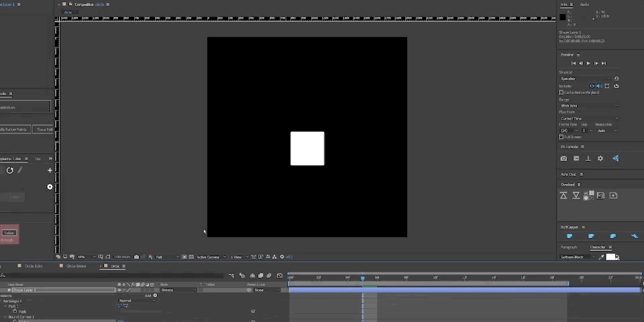Viewport: 644px width, 322px height.
Task: Switch to the Paragraph tab
Action: (569, 248)
